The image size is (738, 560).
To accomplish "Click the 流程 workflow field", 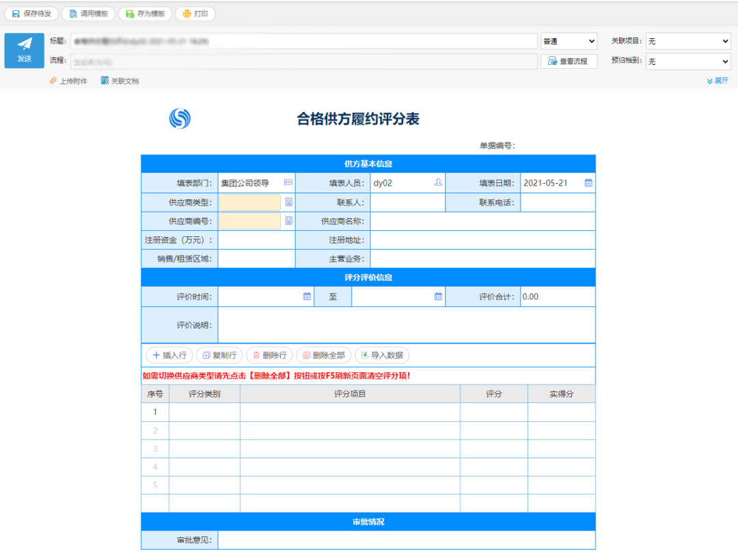I will point(304,61).
